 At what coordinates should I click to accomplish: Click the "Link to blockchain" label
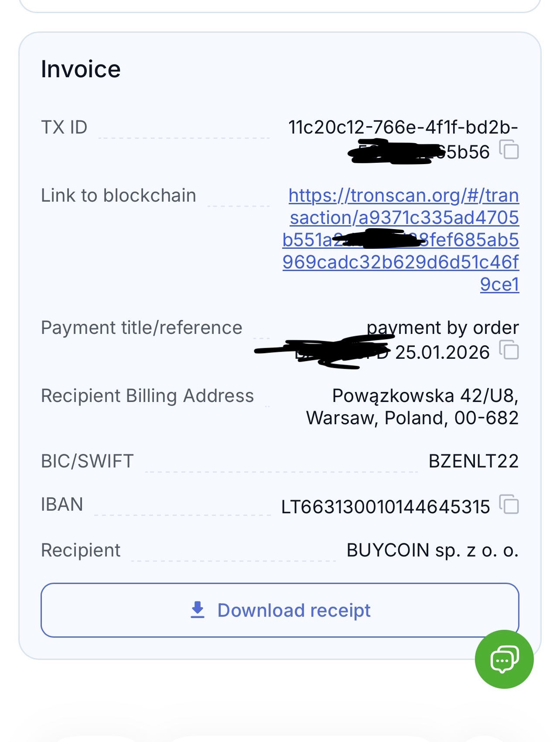click(118, 196)
